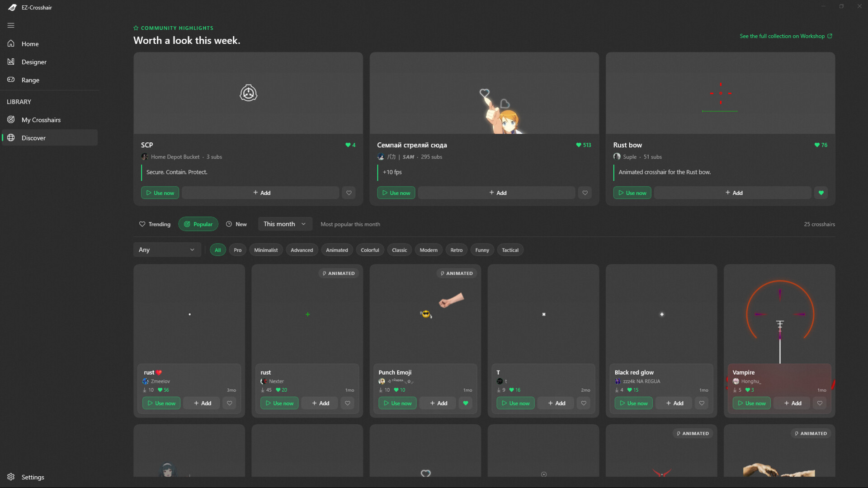Open full collection on Workshop link
868x488 pixels.
click(x=786, y=36)
